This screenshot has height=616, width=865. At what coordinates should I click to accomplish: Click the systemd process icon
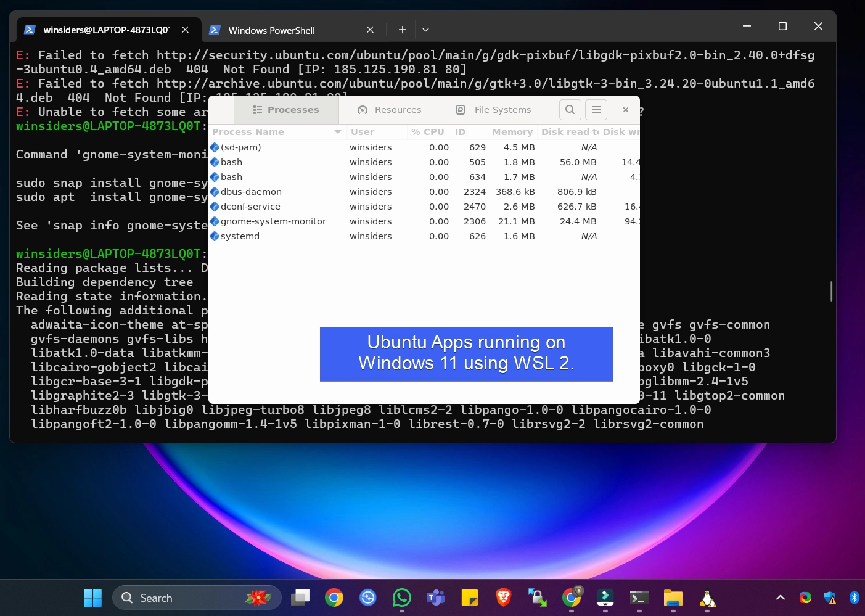click(x=215, y=236)
